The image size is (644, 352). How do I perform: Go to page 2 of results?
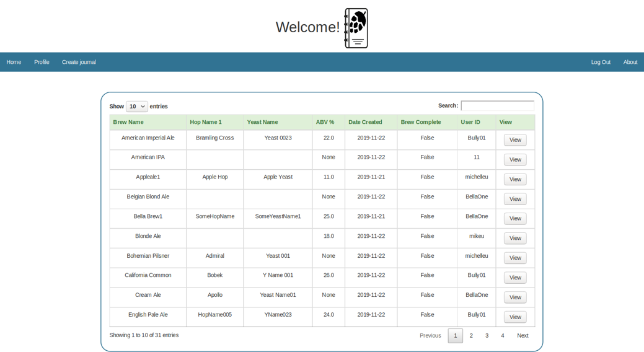click(x=471, y=335)
